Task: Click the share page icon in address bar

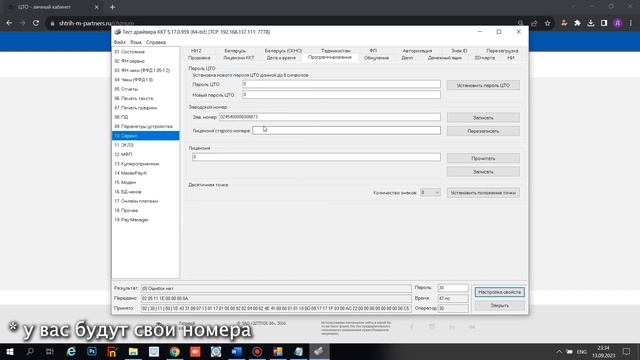Action: (534, 23)
